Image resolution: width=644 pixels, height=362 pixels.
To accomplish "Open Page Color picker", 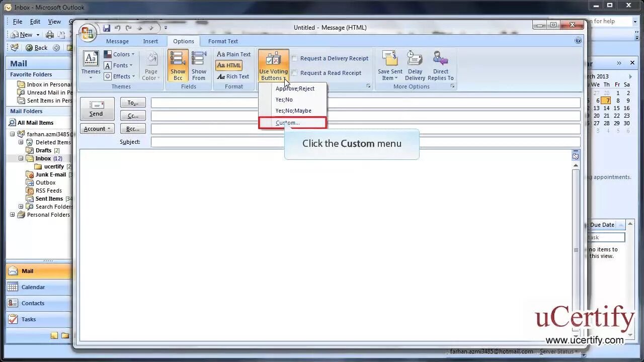I will pos(151,66).
